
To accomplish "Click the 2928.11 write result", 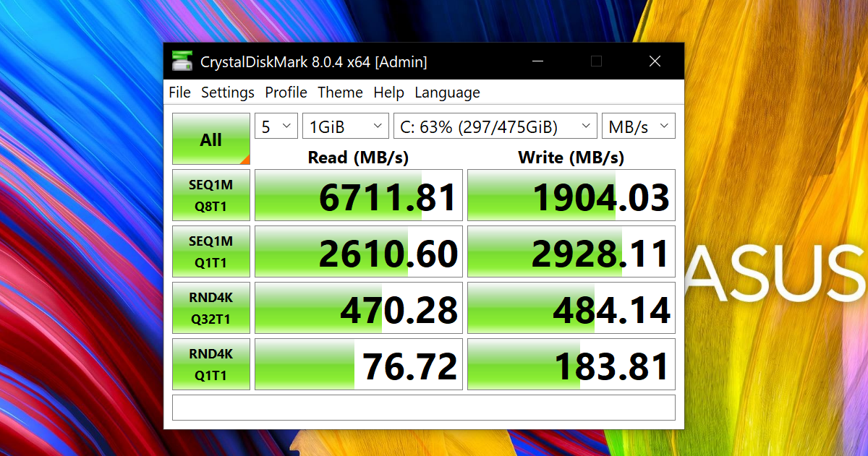I will pyautogui.click(x=571, y=251).
